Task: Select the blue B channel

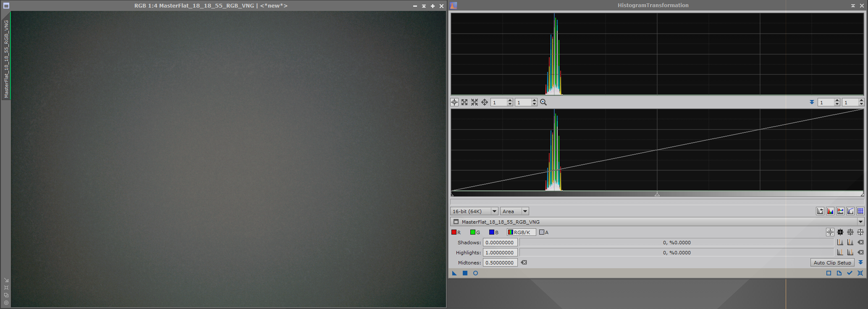Action: coord(494,232)
